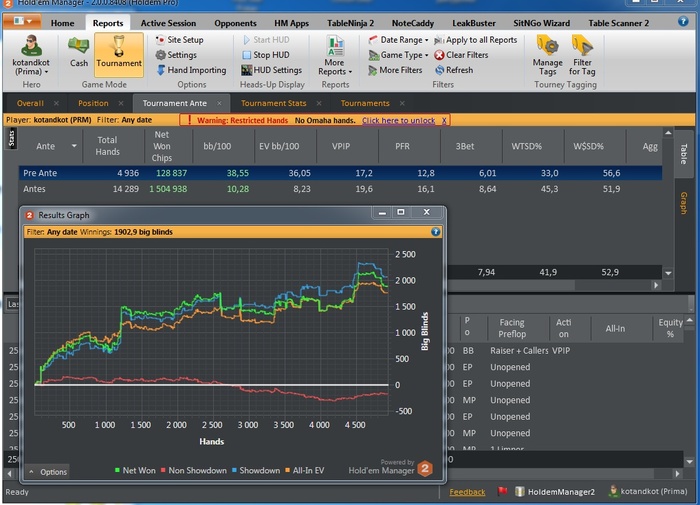Click Clear Filters
This screenshot has width=700, height=505.
[x=461, y=55]
